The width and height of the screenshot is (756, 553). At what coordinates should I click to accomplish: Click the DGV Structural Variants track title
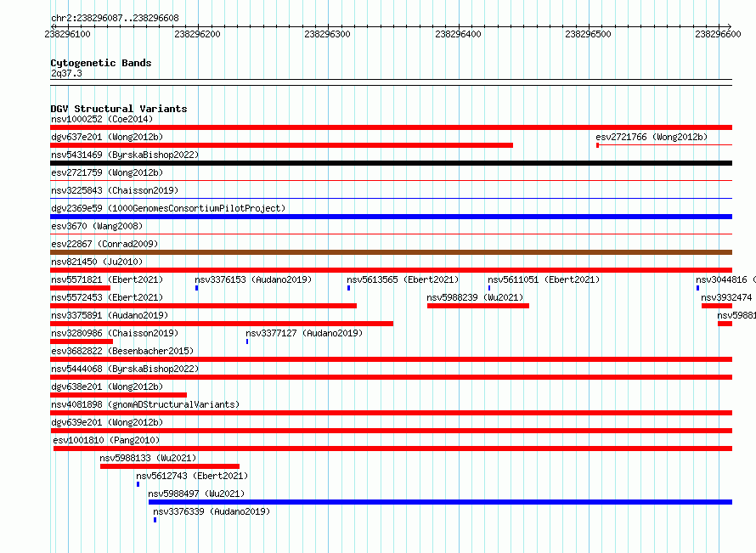(119, 109)
